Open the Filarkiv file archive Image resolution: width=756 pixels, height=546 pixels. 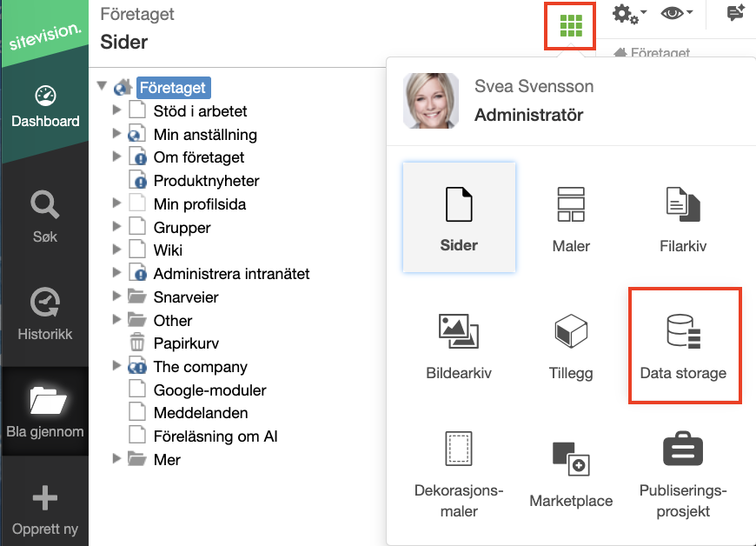(683, 218)
